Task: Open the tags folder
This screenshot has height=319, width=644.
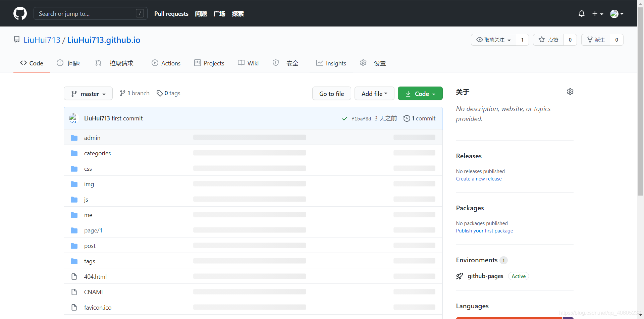Action: coord(90,261)
